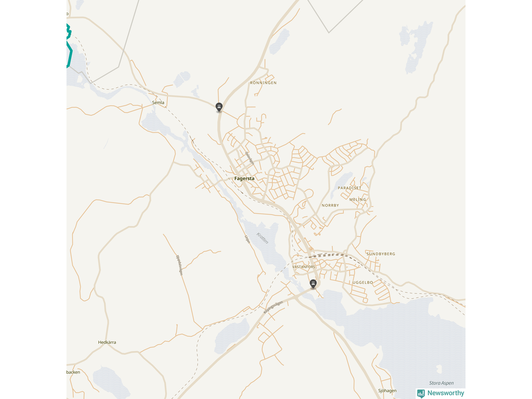Select the SUNDBYBERG district label
Viewport: 532px width, 399px height.
click(x=381, y=254)
